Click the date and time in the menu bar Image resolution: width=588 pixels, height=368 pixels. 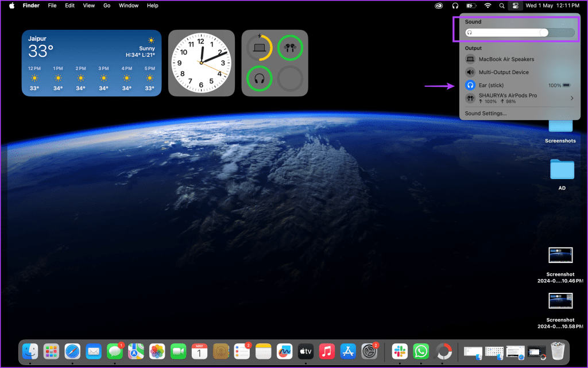[552, 6]
